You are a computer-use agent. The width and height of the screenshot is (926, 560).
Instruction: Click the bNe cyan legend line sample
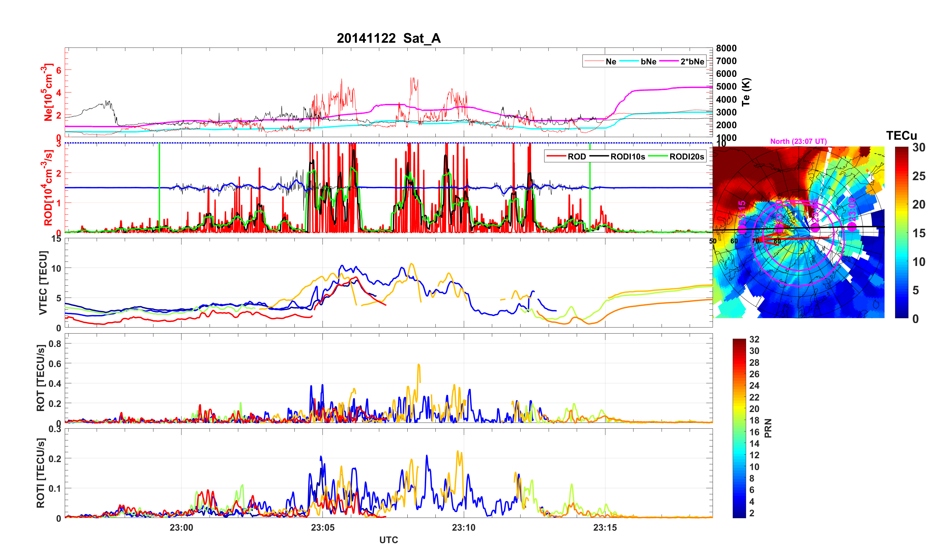[x=629, y=61]
